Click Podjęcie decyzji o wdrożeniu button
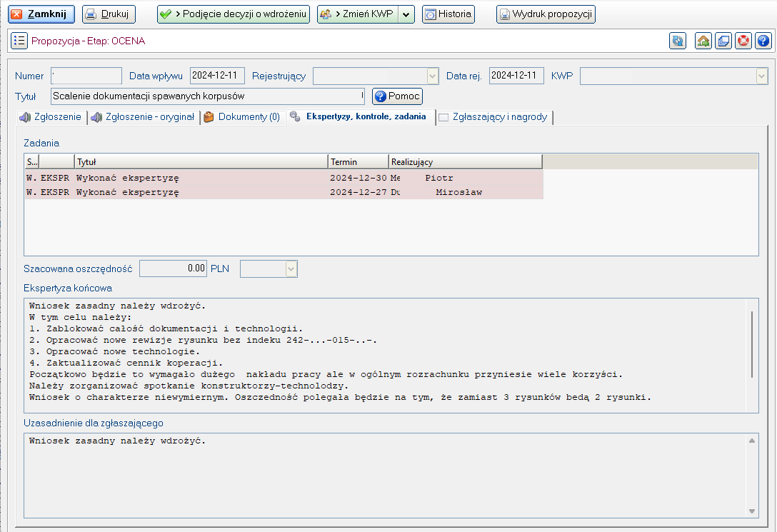 point(234,14)
